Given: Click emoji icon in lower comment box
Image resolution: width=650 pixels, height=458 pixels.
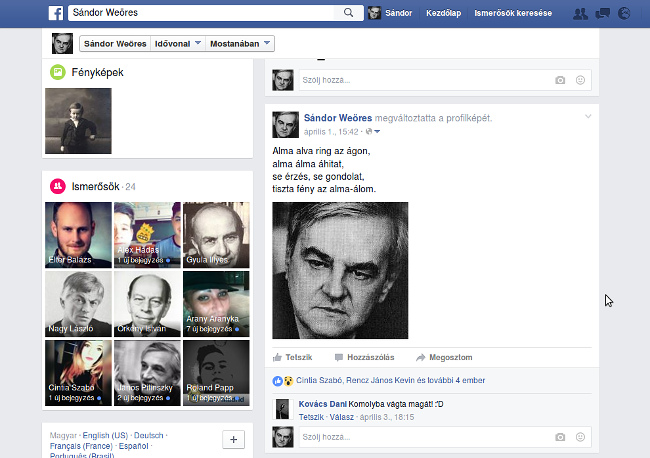Looking at the screenshot, I should pos(580,437).
